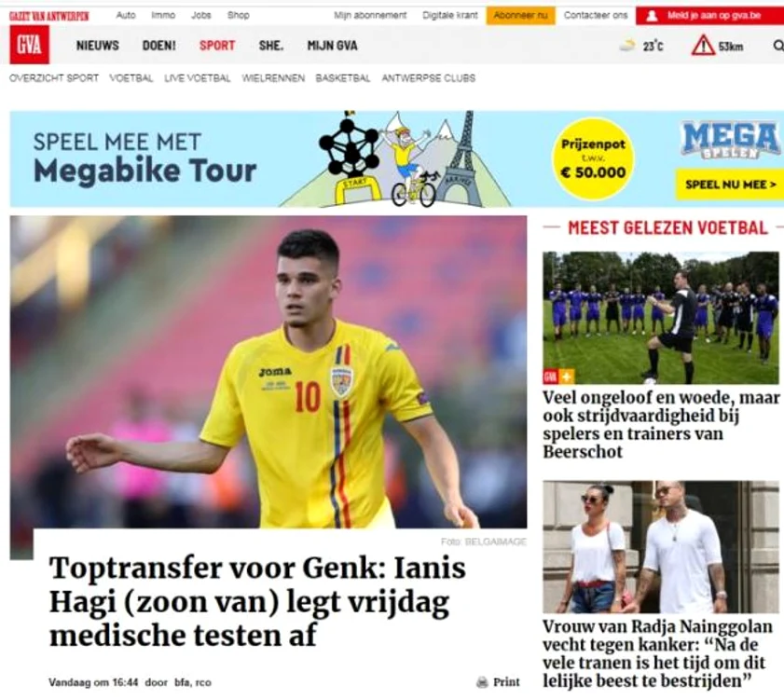The image size is (784, 699).
Task: Click the GVA plus badge on Beerschot photo
Action: (558, 376)
